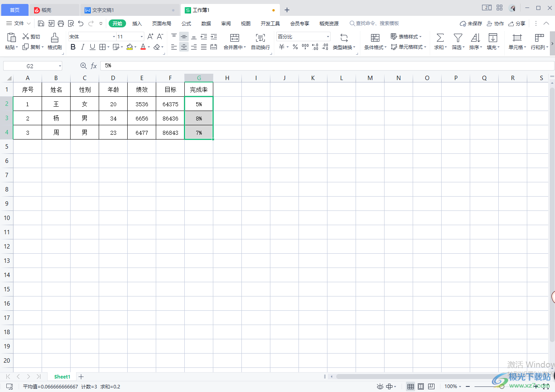Open the 页面布局 ribbon tab

162,23
